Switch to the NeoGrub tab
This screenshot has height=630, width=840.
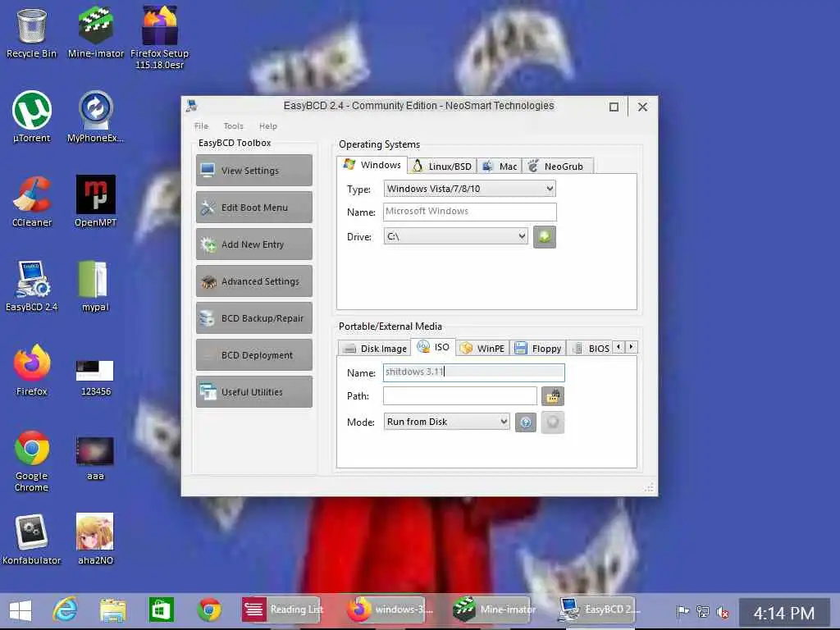tap(557, 166)
